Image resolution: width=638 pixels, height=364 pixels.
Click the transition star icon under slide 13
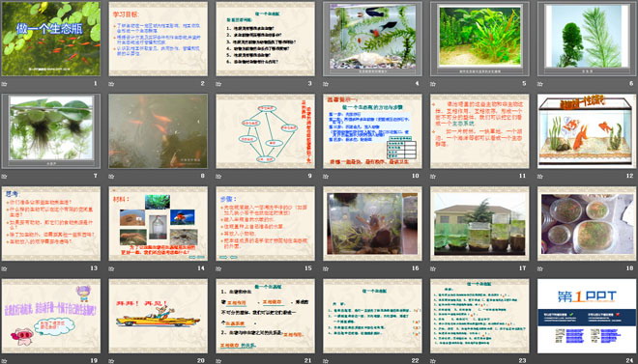tap(4, 268)
